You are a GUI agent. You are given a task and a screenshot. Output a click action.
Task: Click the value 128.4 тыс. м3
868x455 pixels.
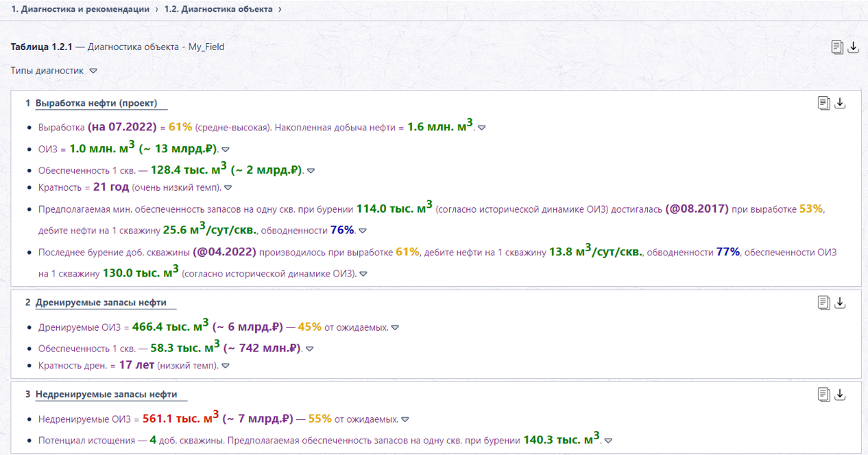(189, 170)
